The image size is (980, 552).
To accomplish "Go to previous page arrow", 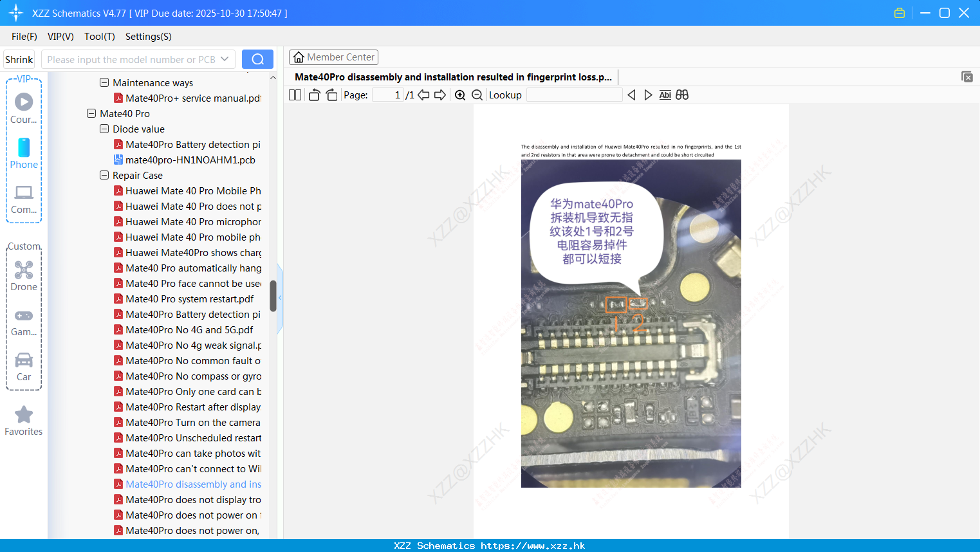I will pos(423,95).
